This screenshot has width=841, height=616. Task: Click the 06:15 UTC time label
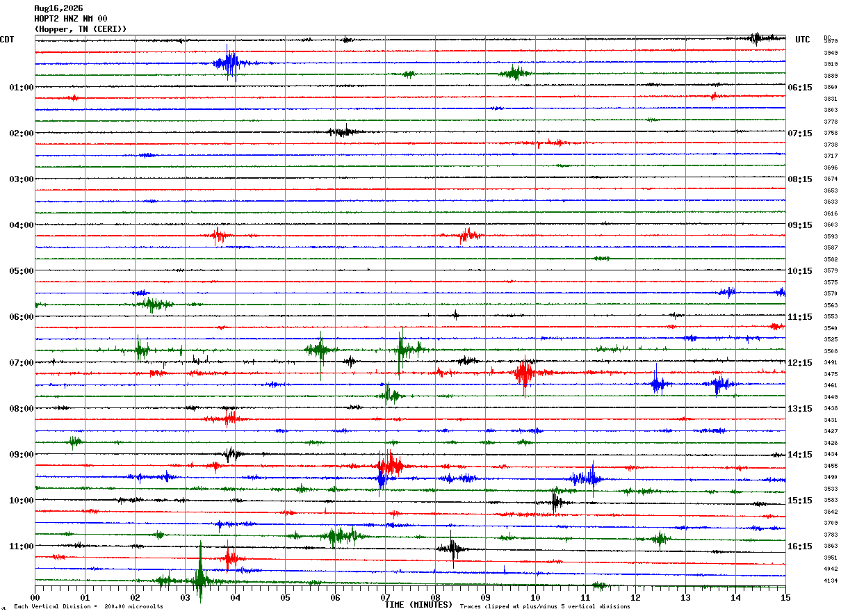[x=800, y=88]
